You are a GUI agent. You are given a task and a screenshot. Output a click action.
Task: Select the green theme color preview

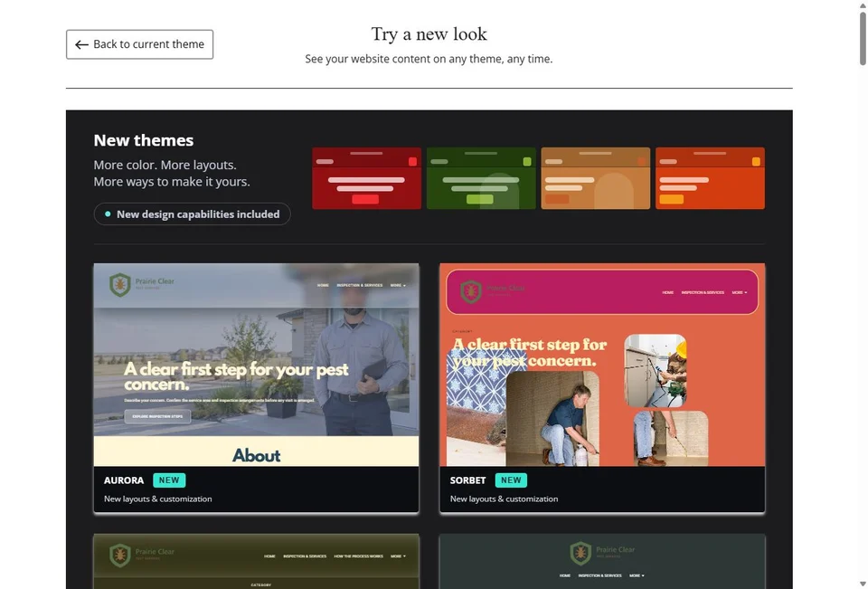pyautogui.click(x=481, y=178)
